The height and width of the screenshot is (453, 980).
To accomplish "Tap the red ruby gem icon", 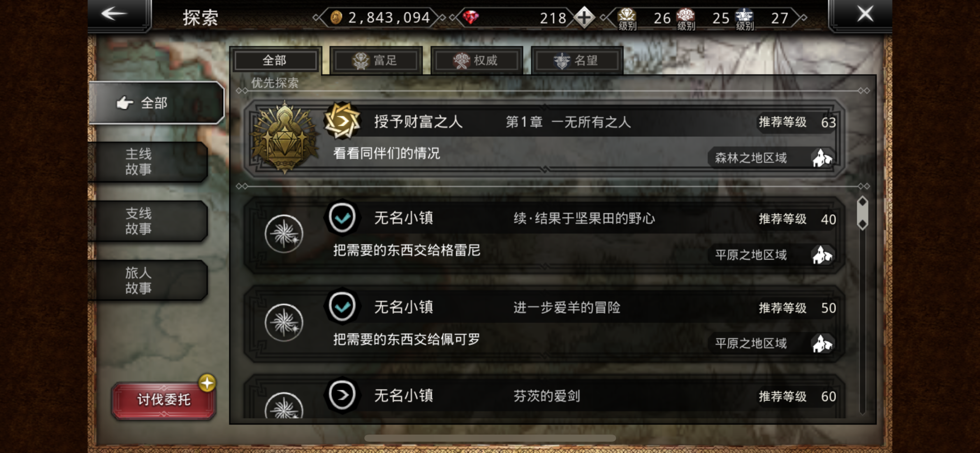I will pos(470,18).
